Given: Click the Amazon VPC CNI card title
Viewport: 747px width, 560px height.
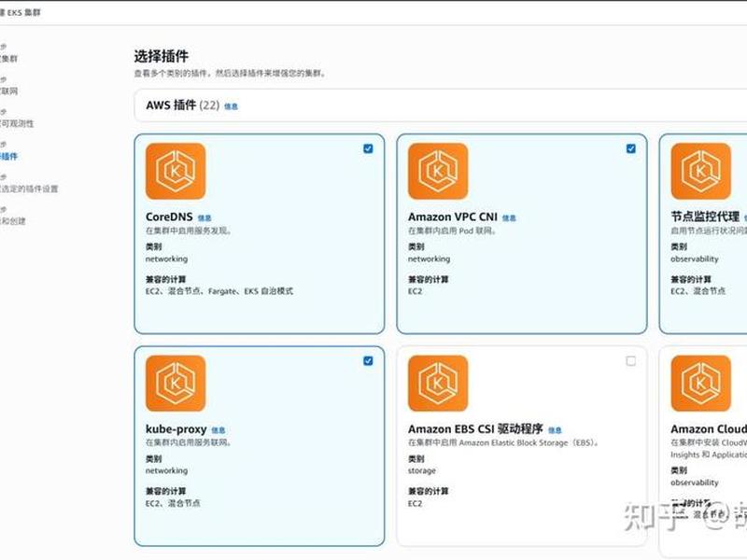Looking at the screenshot, I should [x=453, y=217].
